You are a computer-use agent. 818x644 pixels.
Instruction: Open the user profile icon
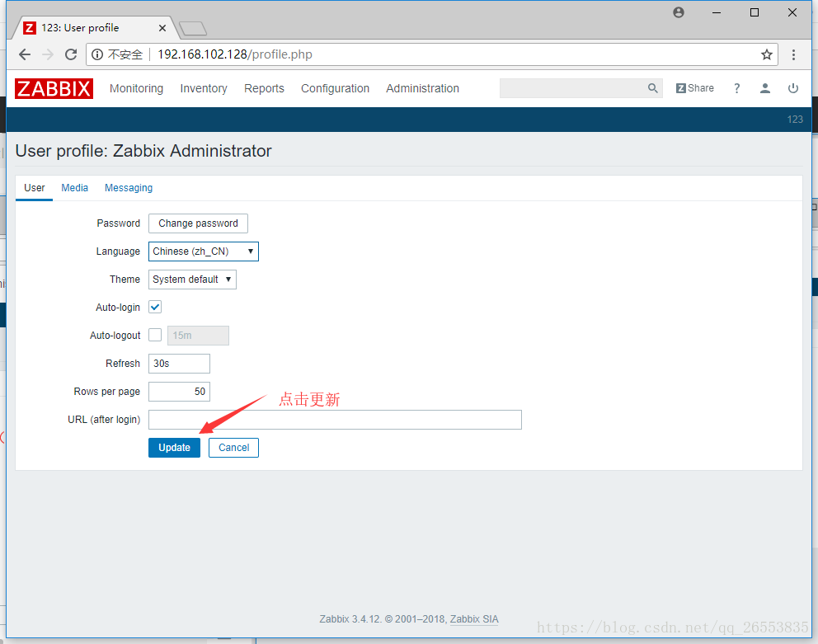764,88
